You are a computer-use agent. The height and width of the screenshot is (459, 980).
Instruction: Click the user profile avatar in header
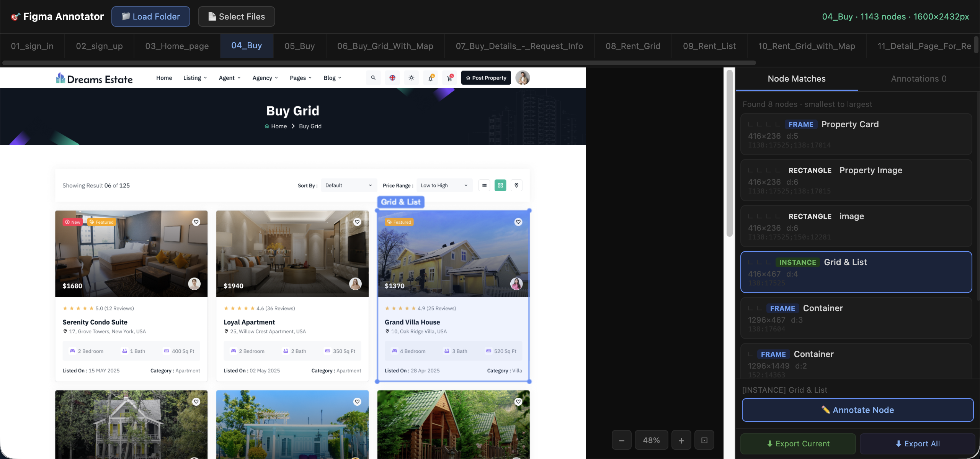(523, 78)
